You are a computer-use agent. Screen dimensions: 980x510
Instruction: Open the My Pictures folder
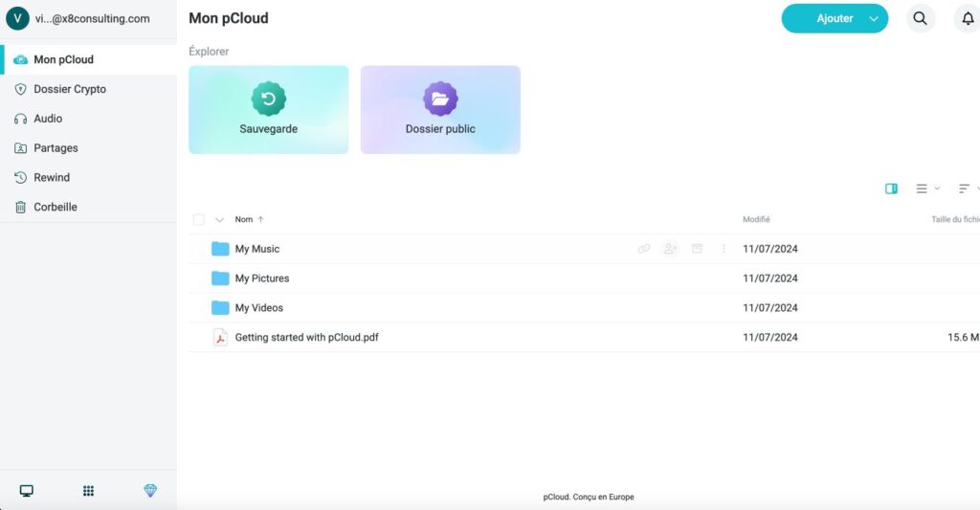pyautogui.click(x=262, y=278)
